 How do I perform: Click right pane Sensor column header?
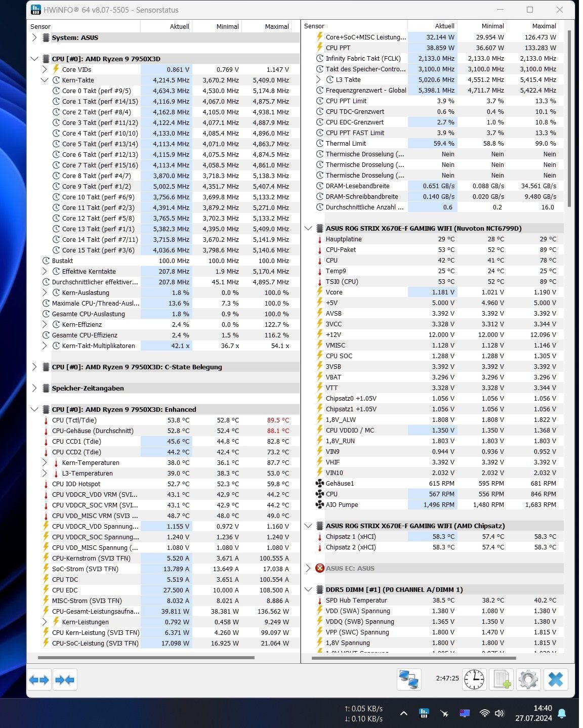355,26
